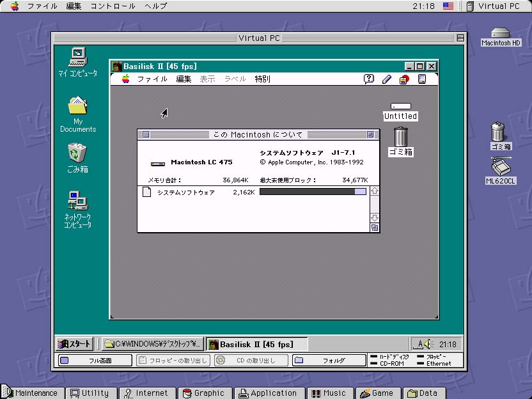Click the dimmed ラベル menu

pos(235,79)
